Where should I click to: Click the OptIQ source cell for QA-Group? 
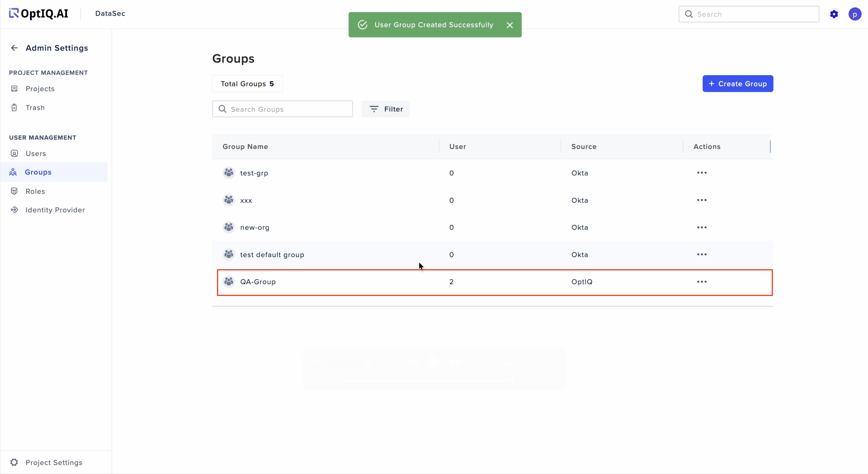point(581,282)
